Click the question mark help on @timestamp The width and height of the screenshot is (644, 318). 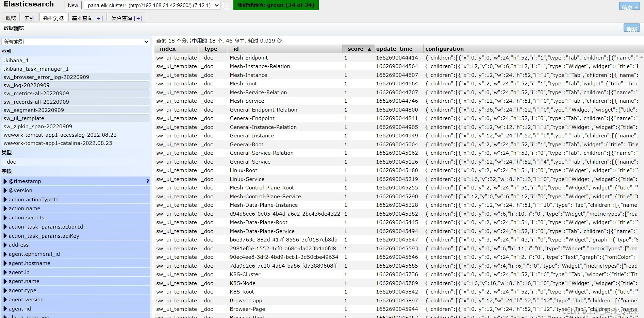click(147, 181)
